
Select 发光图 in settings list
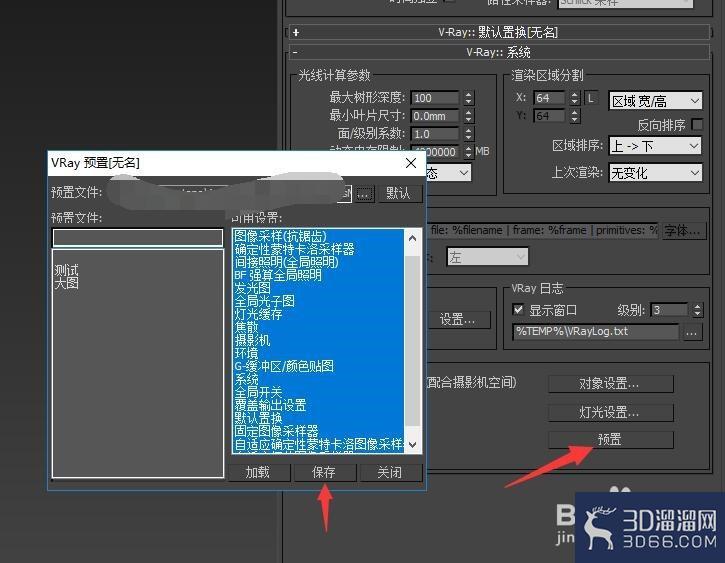point(252,288)
